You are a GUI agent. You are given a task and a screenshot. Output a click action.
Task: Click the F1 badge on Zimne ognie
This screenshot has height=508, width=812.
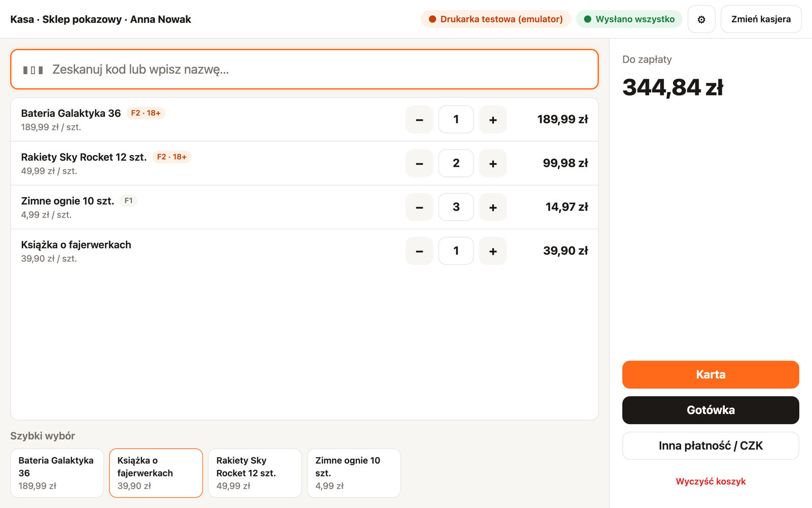[128, 201]
